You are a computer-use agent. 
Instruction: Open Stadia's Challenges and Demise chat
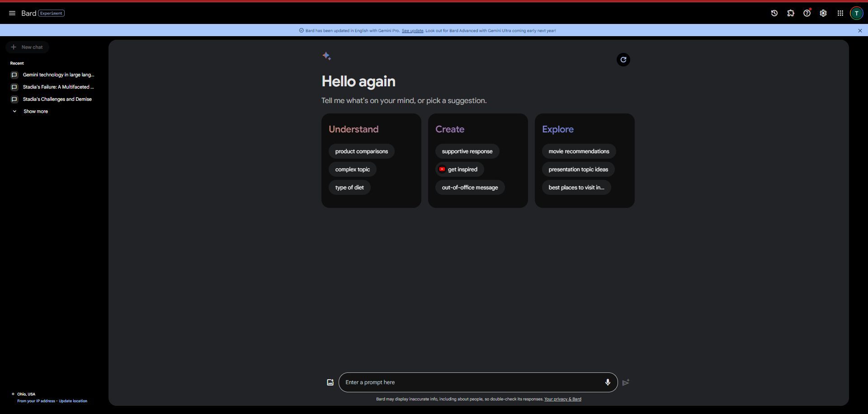57,99
